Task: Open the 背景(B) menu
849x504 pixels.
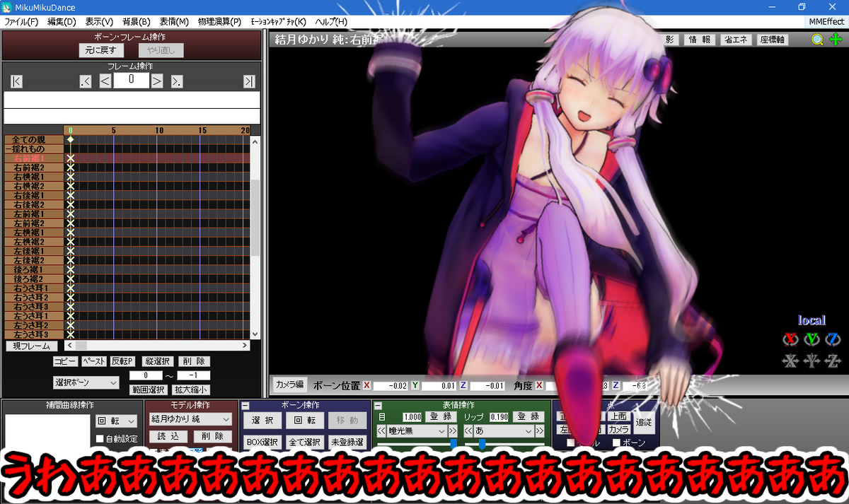Action: click(137, 22)
